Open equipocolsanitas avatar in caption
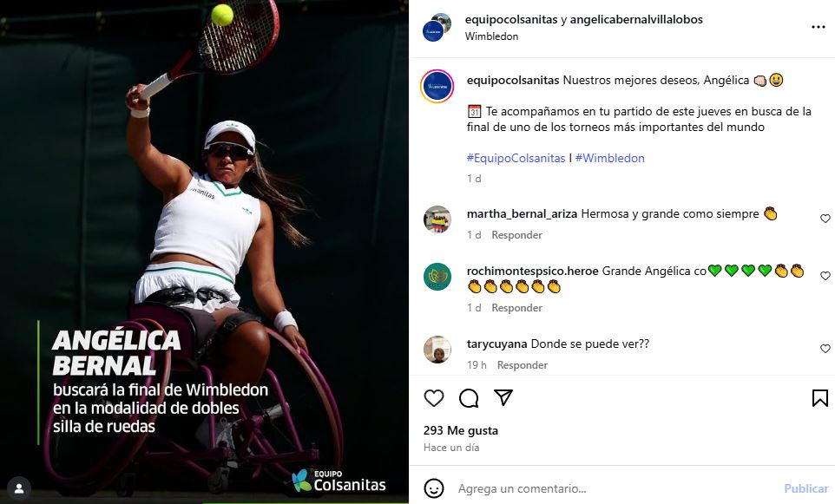This screenshot has height=504, width=835. (x=437, y=86)
